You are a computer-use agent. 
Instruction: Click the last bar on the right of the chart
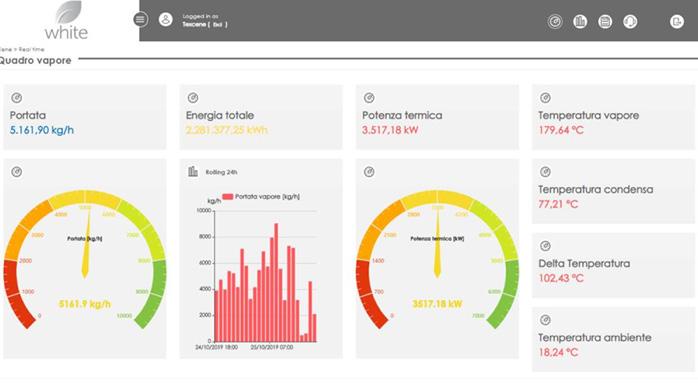coord(314,328)
